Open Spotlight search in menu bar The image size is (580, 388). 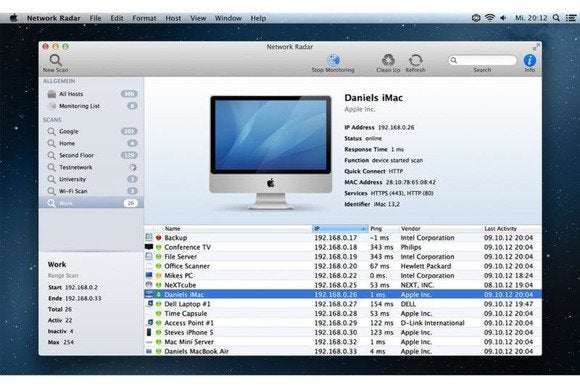tap(556, 18)
